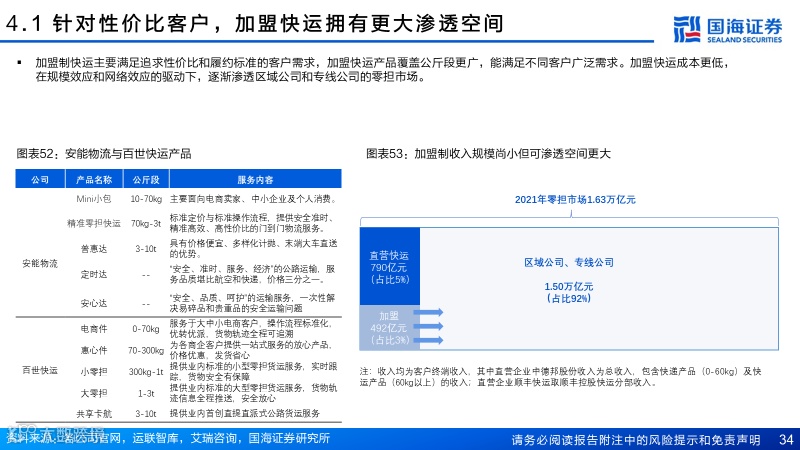Select the '公司' table header
This screenshot has height=450, width=800.
40,180
